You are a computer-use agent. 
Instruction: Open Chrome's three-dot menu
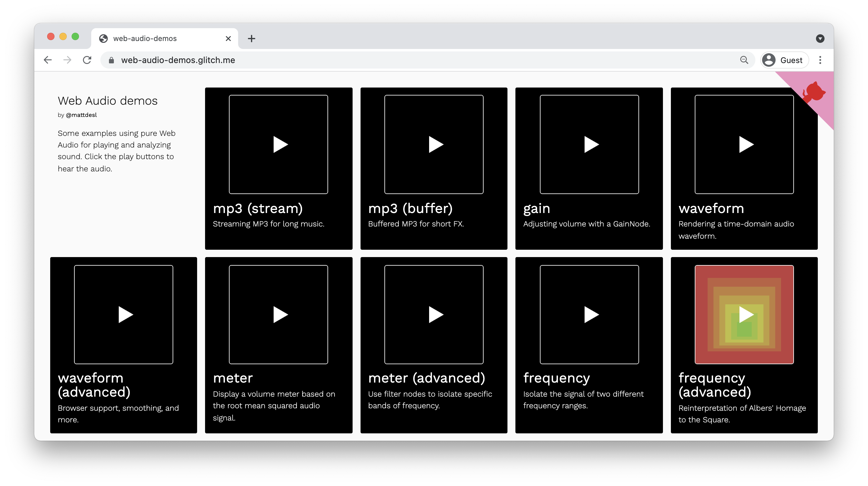coord(820,60)
